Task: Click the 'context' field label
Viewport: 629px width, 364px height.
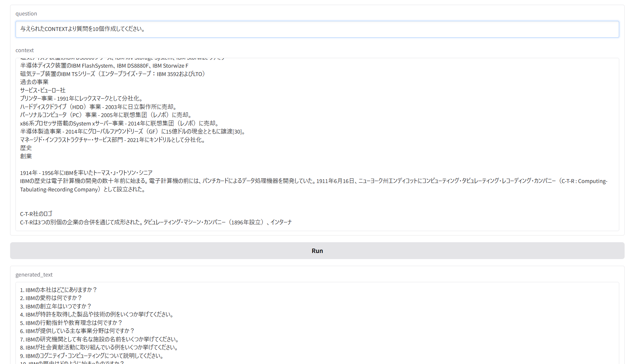Action: [25, 50]
